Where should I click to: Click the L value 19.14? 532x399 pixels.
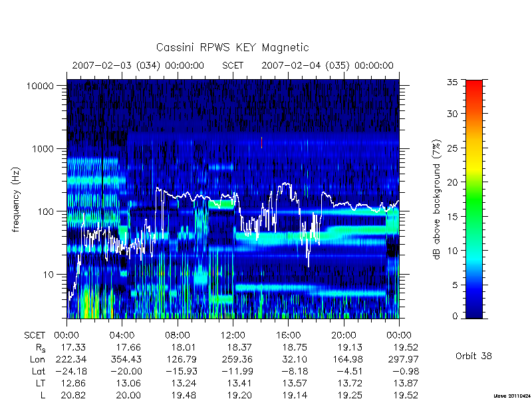pos(295,395)
